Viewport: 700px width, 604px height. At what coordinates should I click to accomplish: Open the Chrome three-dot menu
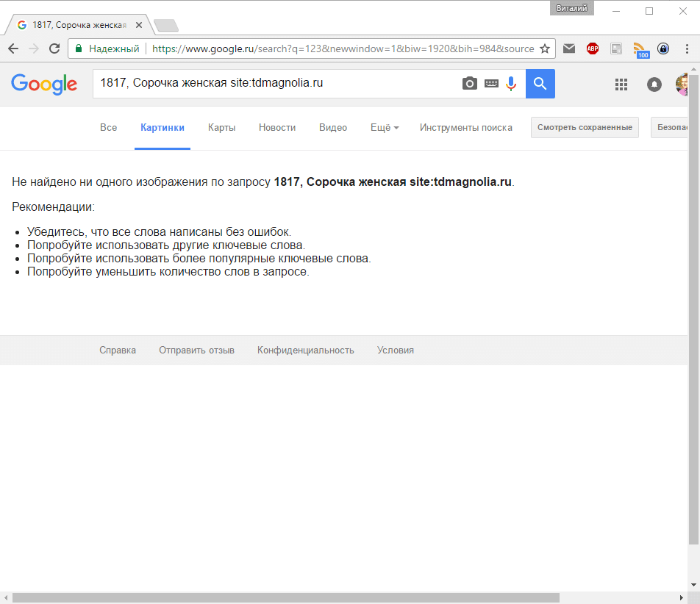coord(687,48)
